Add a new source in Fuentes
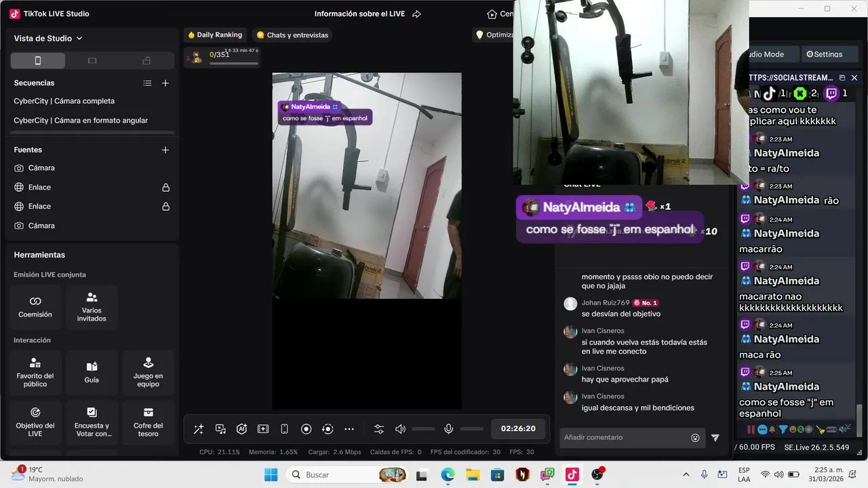The image size is (868, 488). [x=165, y=150]
